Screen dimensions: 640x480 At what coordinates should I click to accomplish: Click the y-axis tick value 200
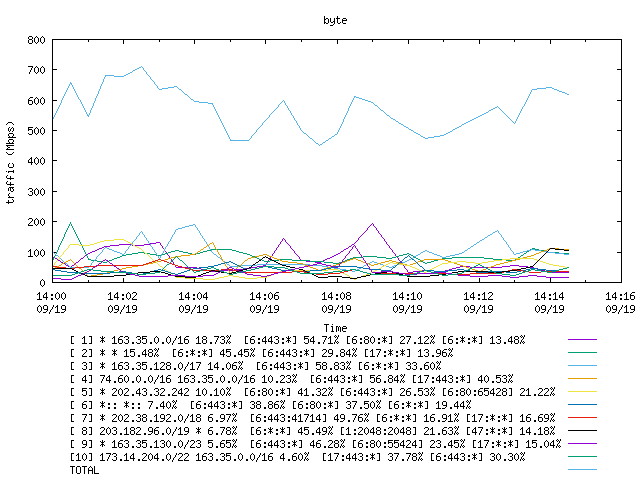click(36, 222)
